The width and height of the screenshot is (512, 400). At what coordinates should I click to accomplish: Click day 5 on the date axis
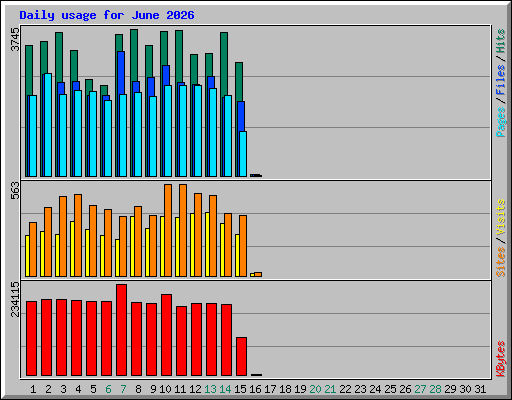tap(93, 389)
